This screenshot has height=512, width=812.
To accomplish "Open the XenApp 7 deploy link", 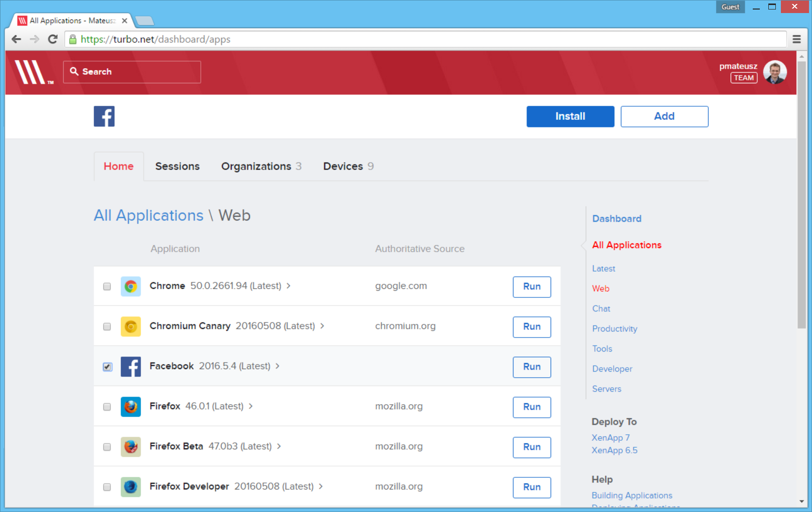I will tap(611, 438).
